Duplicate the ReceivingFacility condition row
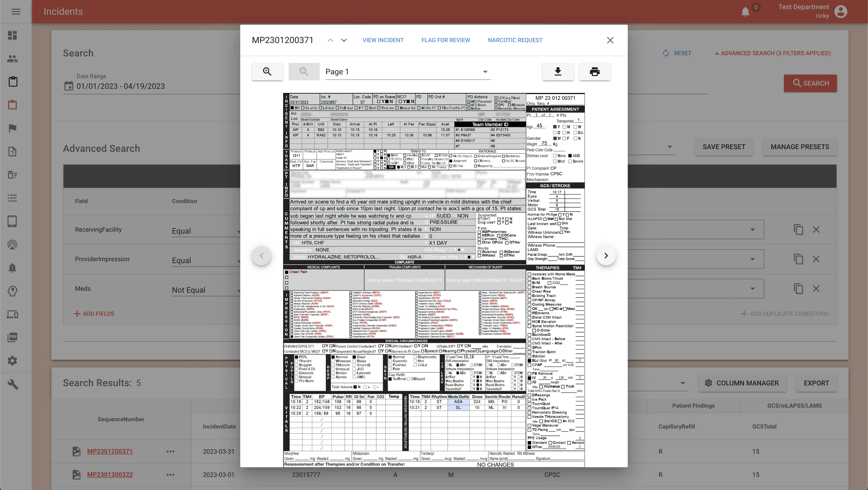This screenshot has height=490, width=868. (x=798, y=230)
